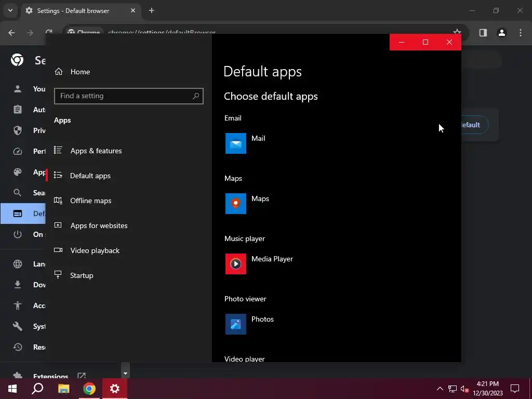Open Chrome side panel
The width and height of the screenshot is (532, 399).
tap(483, 33)
